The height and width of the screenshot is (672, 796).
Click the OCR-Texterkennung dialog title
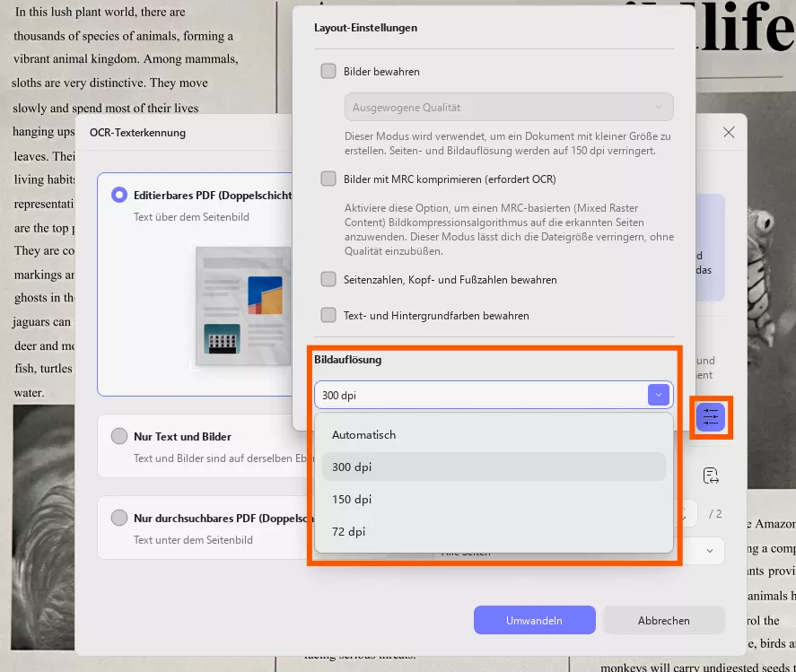coord(137,133)
